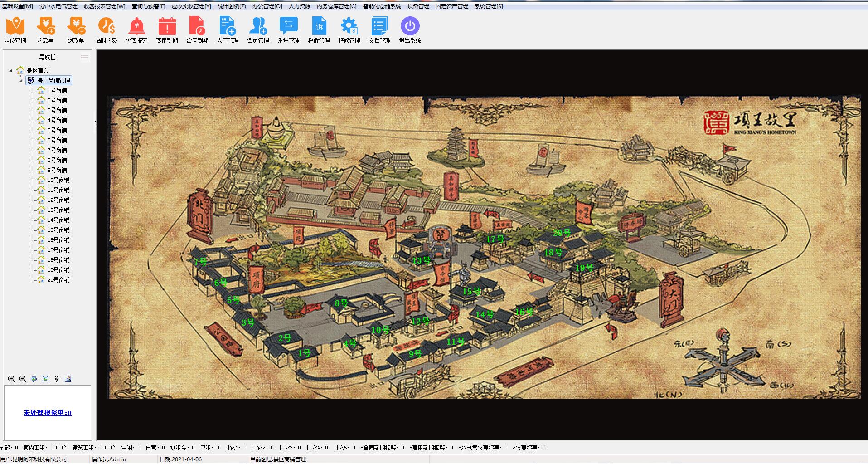Select 景区商铺管理 tree item
The width and height of the screenshot is (868, 464).
coord(53,81)
